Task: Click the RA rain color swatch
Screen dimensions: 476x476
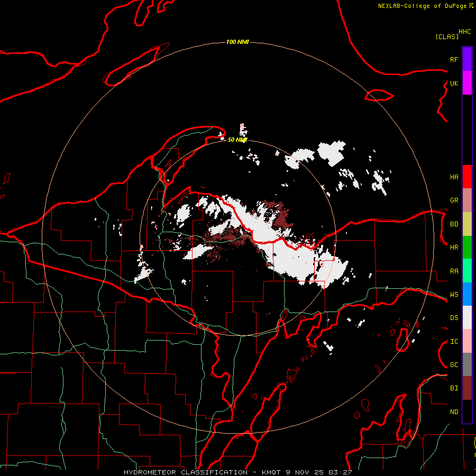Action: [467, 271]
